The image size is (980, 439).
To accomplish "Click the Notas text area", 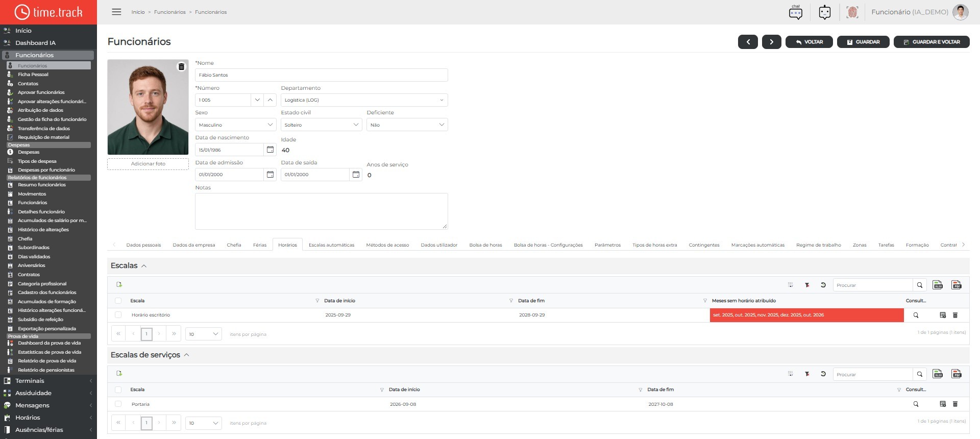I will (322, 211).
